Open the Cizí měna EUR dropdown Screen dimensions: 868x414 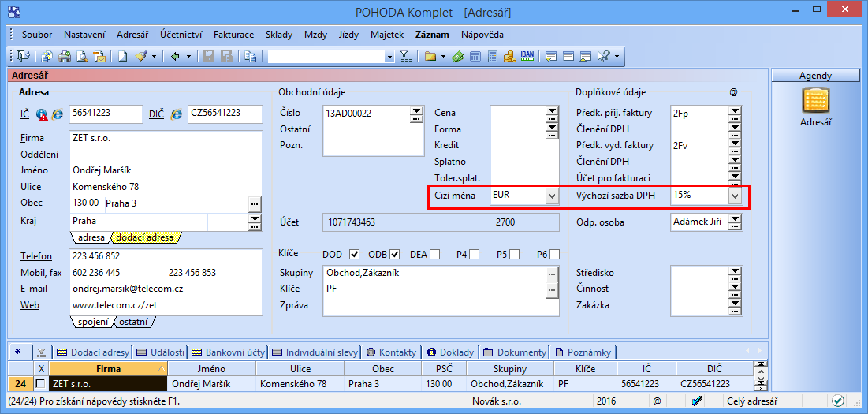552,196
